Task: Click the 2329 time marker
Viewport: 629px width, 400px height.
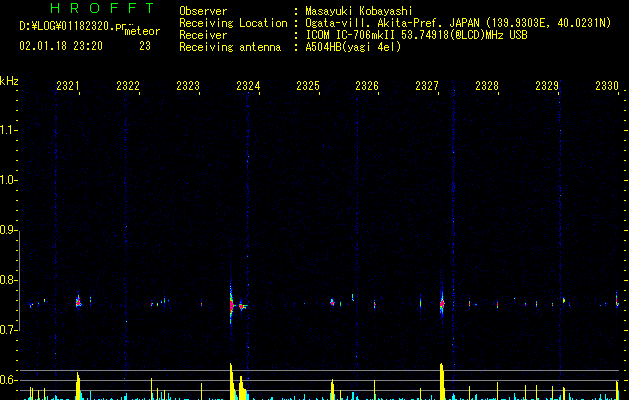Action: pos(547,85)
